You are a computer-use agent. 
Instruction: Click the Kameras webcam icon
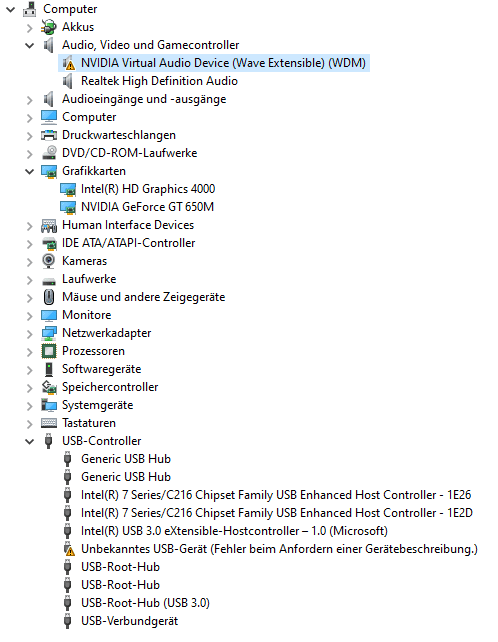tap(48, 261)
